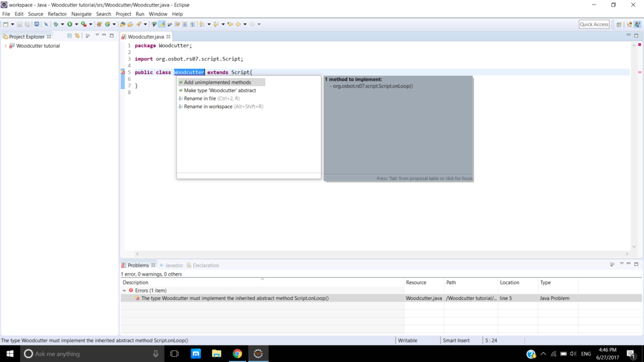Maximize the Problems panel

click(636, 264)
